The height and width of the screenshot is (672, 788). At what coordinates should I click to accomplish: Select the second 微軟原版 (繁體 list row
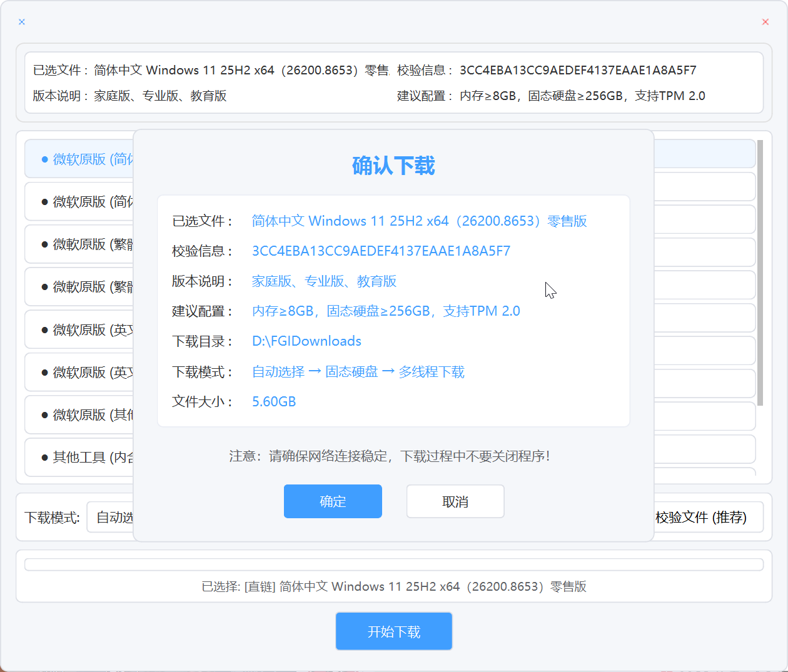coord(79,286)
